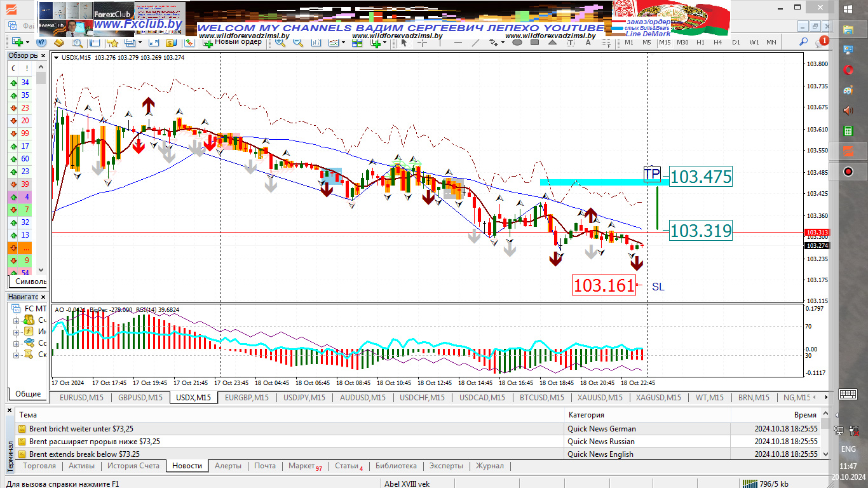Click the zoom in magnifier icon
868x488 pixels.
280,43
